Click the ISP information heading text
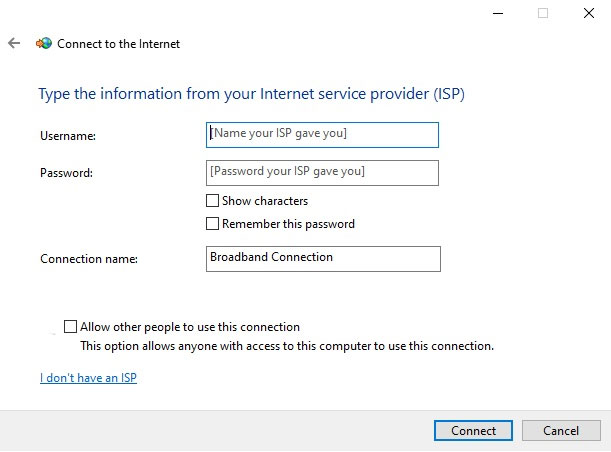The height and width of the screenshot is (452, 611). [x=251, y=94]
